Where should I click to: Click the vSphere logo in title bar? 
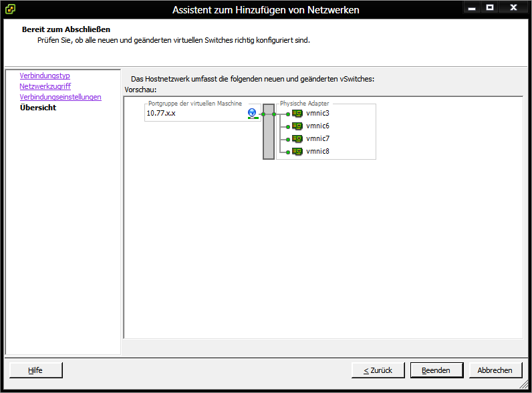click(11, 9)
